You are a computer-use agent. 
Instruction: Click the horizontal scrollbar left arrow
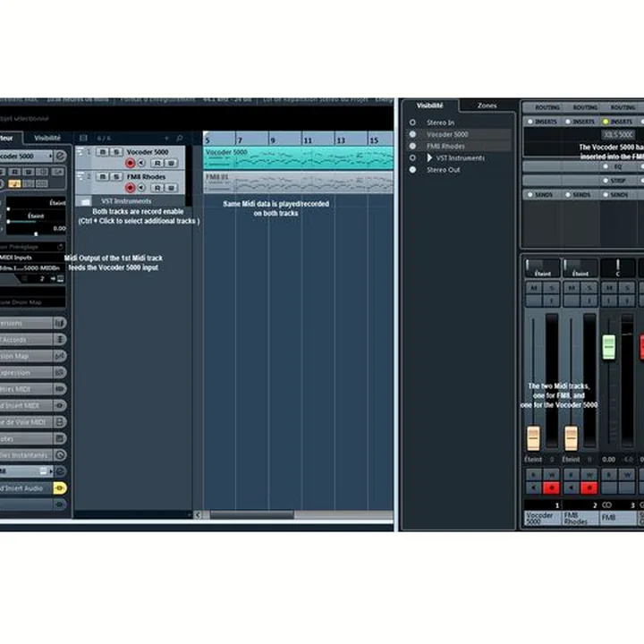[198, 514]
